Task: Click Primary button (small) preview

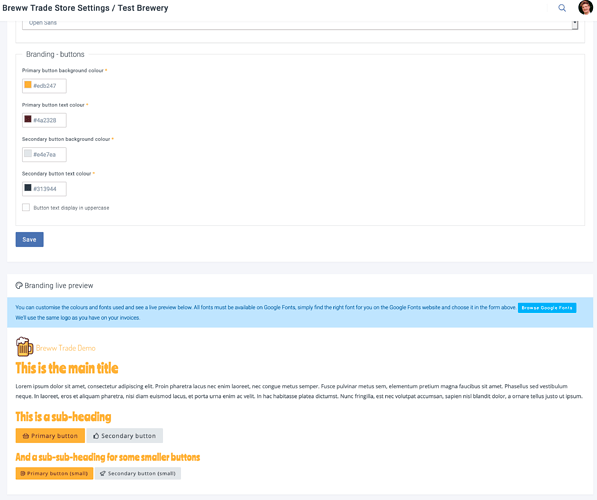Action: point(54,473)
